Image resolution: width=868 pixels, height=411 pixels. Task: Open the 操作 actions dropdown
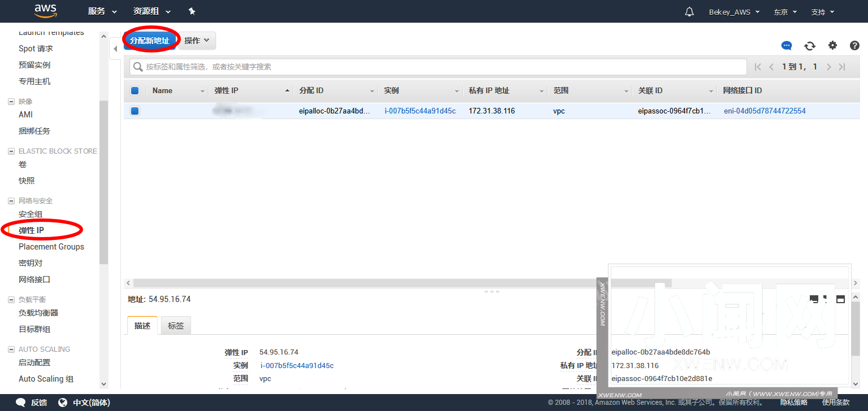[197, 41]
